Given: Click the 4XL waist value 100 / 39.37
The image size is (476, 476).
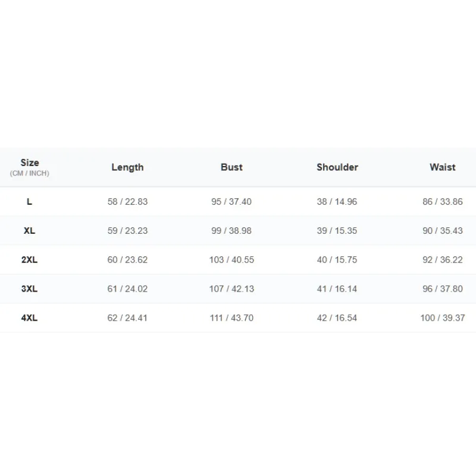Looking at the screenshot, I should [443, 318].
